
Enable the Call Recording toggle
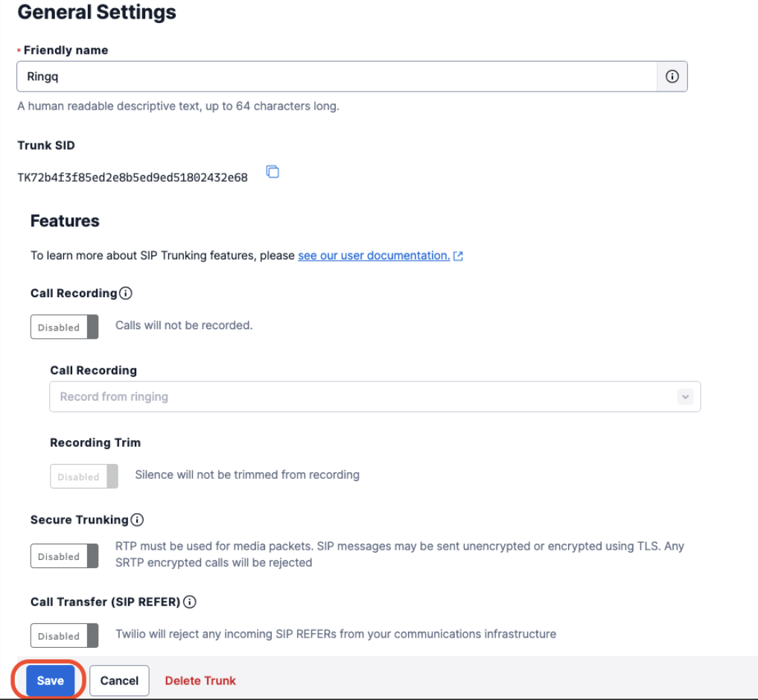(64, 326)
